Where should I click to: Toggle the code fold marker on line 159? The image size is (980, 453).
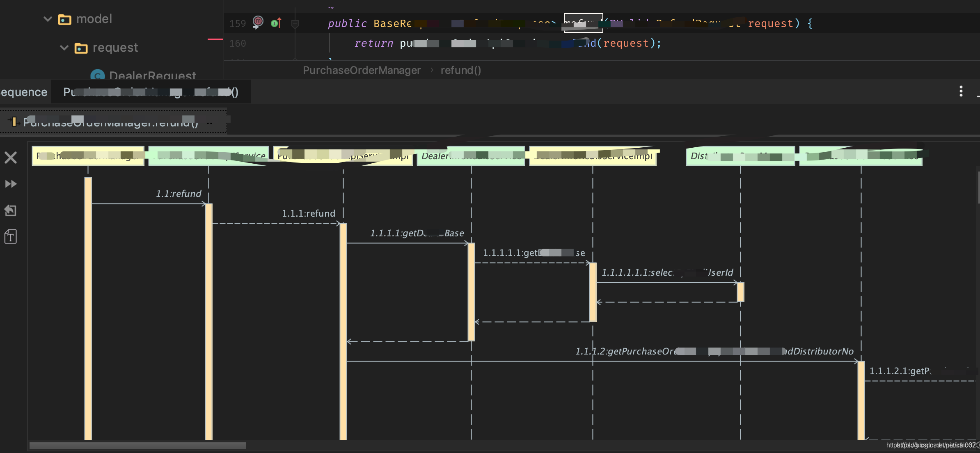point(295,24)
